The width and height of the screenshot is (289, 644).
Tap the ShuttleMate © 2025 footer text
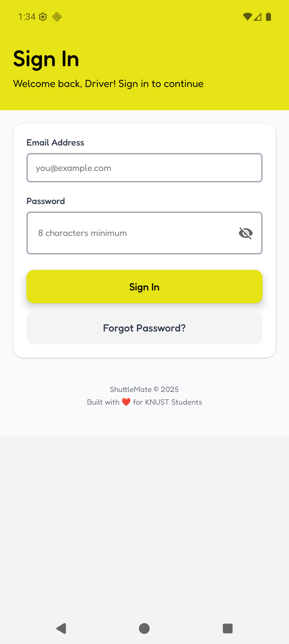click(144, 389)
